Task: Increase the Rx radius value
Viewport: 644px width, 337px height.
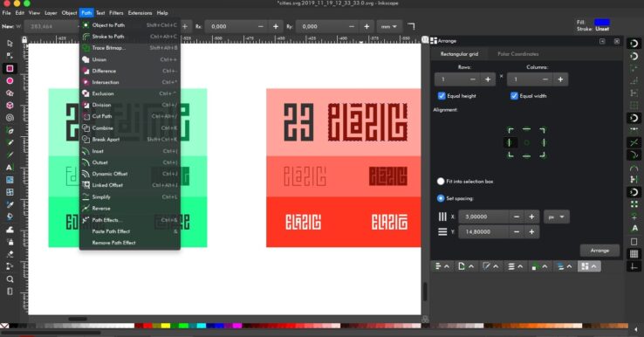Action: (276, 26)
